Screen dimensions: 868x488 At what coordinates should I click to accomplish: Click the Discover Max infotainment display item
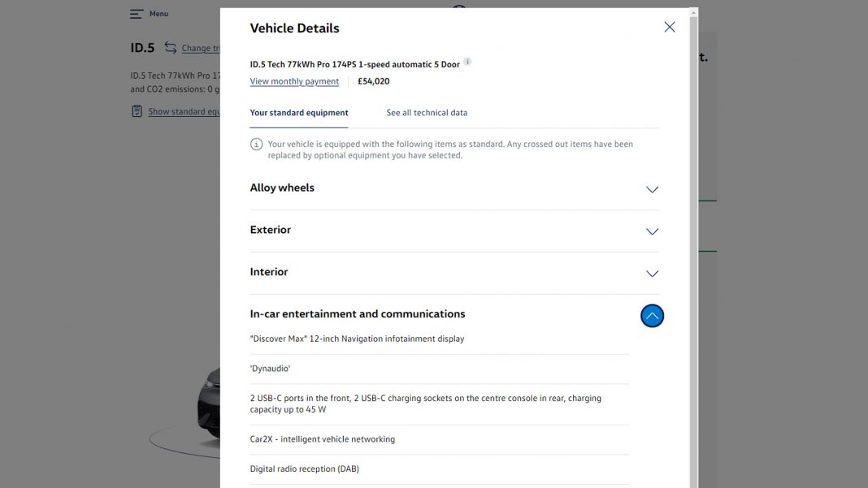click(x=357, y=339)
